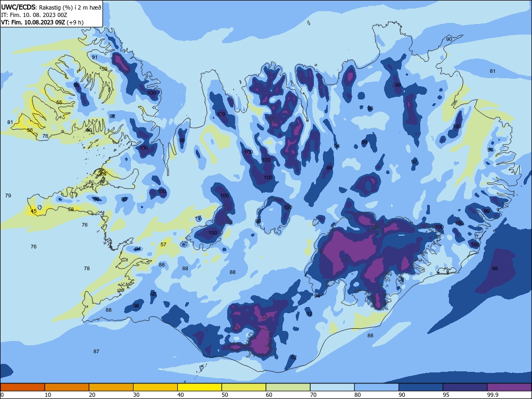The width and height of the screenshot is (532, 399).
Task: Click the '55' humidity value in Westfjords
Action: 60,102
